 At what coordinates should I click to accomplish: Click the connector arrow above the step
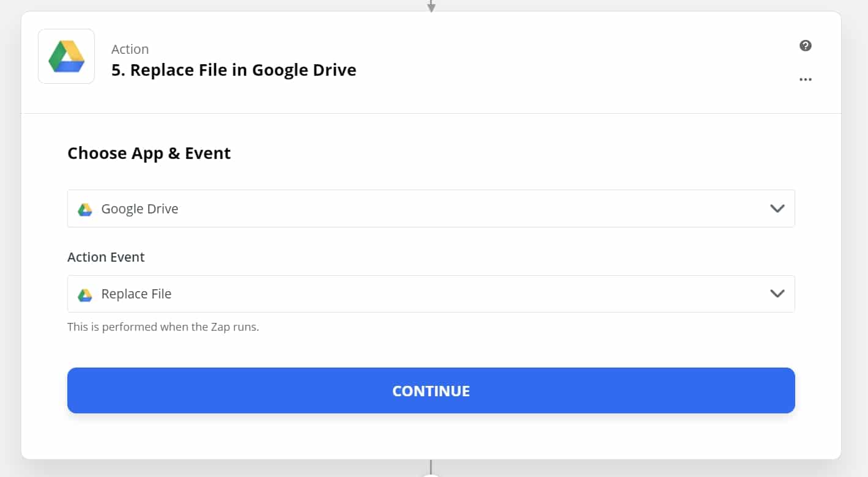[431, 6]
